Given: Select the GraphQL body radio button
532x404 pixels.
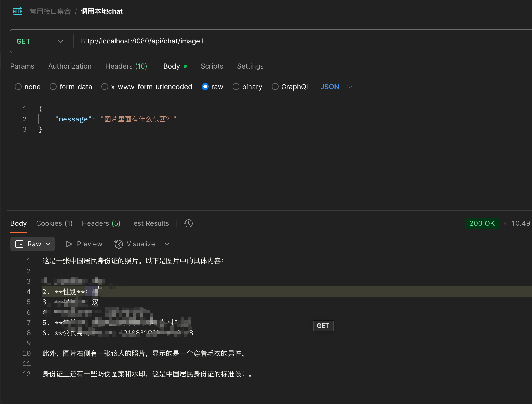Looking at the screenshot, I should pyautogui.click(x=275, y=87).
